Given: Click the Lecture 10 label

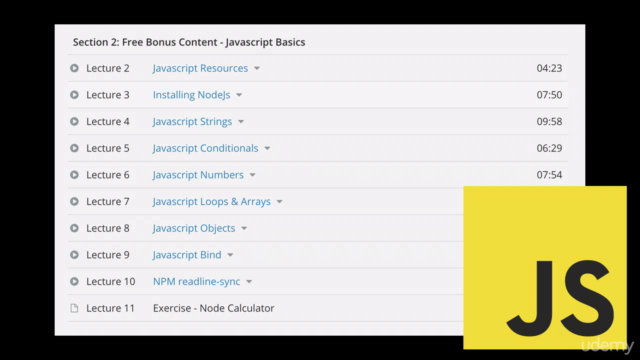Looking at the screenshot, I should click(x=111, y=282).
